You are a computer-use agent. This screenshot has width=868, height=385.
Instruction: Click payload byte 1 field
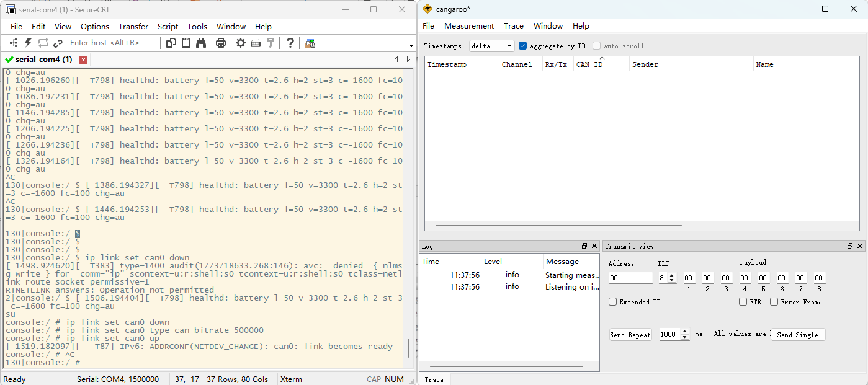689,278
